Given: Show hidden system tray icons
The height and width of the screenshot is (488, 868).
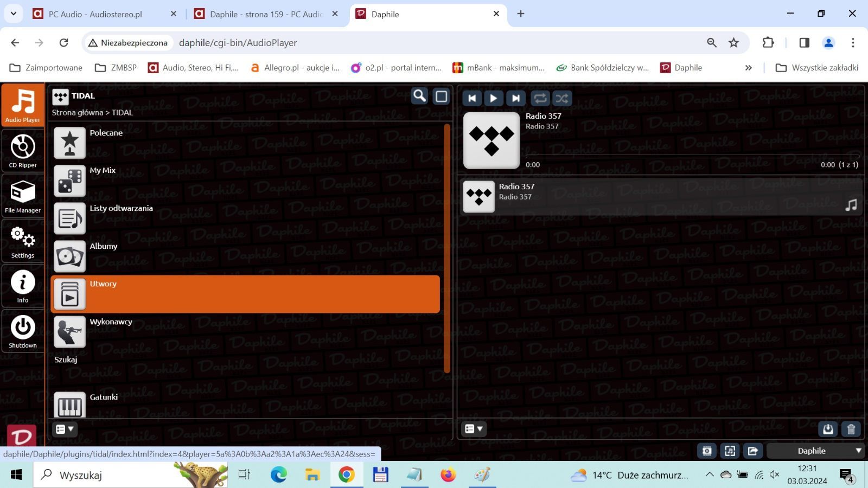Looking at the screenshot, I should tap(710, 474).
